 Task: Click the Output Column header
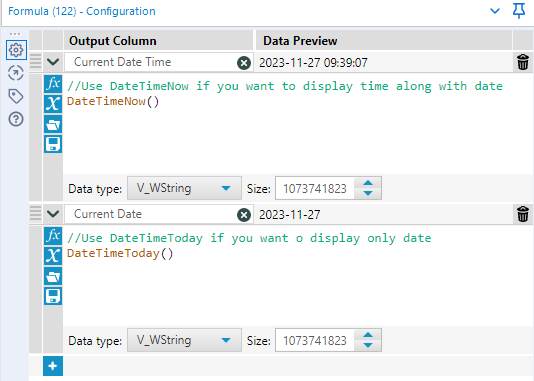tap(113, 41)
